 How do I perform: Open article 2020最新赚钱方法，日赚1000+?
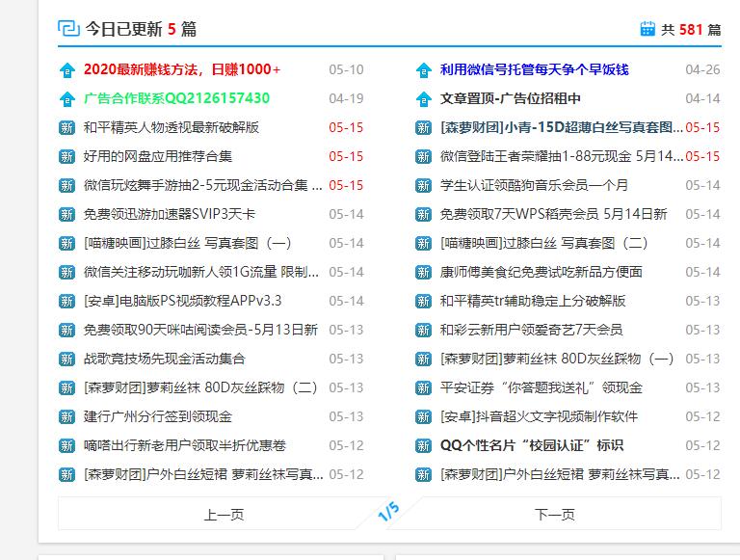(x=182, y=69)
